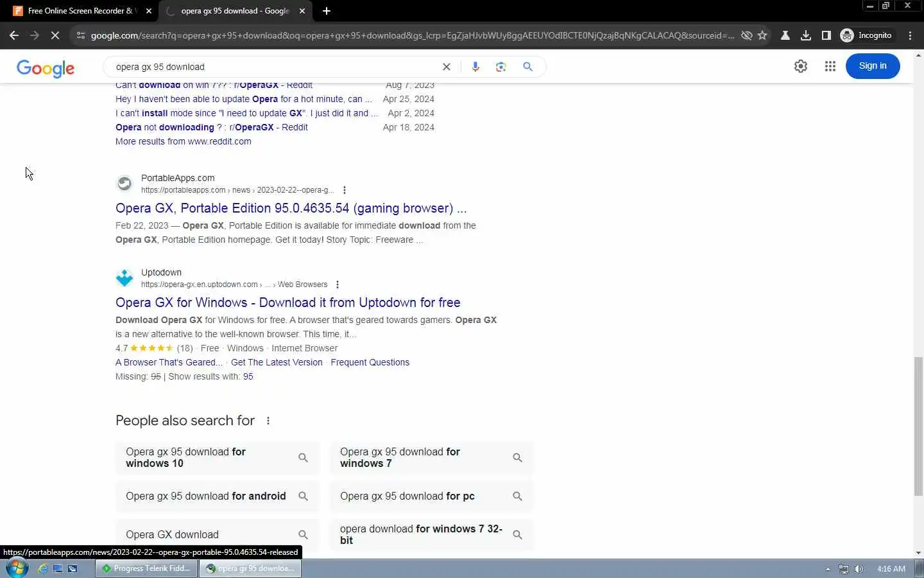Open the options menu for Uptodown result
The height and width of the screenshot is (578, 924).
click(x=338, y=285)
